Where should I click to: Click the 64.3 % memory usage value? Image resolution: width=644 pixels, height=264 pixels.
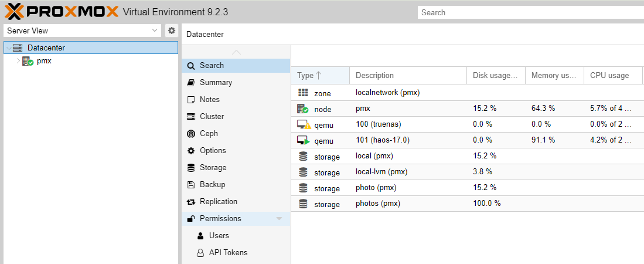543,109
